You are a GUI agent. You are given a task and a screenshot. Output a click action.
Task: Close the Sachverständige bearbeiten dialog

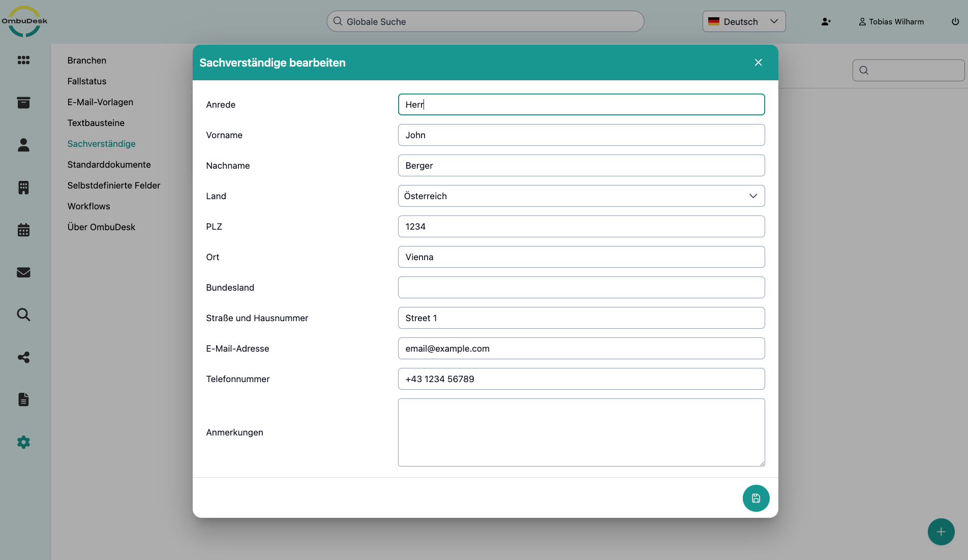pos(759,63)
